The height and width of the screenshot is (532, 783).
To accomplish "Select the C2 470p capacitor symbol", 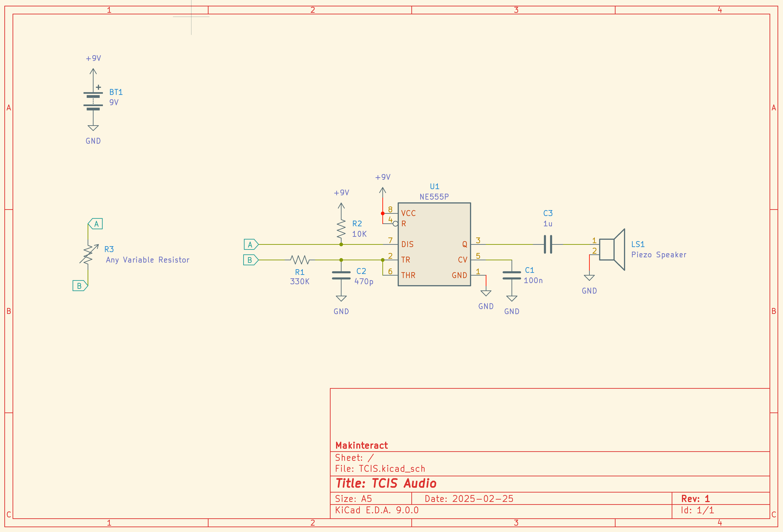I will (x=341, y=275).
